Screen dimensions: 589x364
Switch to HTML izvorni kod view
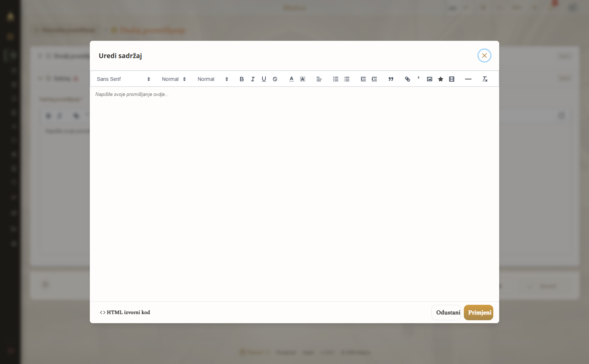pyautogui.click(x=125, y=312)
